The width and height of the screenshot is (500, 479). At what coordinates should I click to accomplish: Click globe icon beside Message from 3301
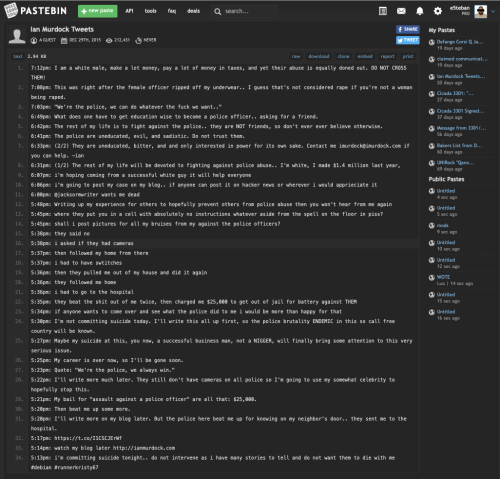(x=432, y=129)
